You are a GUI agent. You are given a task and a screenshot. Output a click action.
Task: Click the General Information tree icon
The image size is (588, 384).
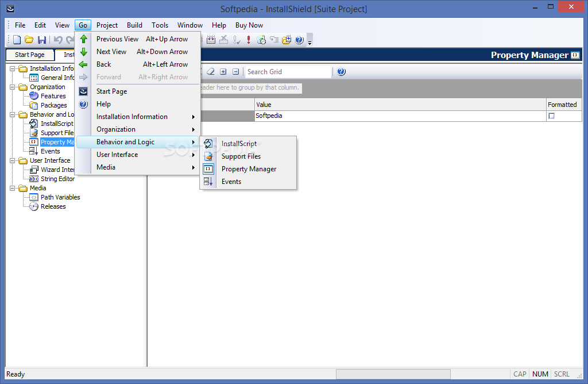coord(34,78)
